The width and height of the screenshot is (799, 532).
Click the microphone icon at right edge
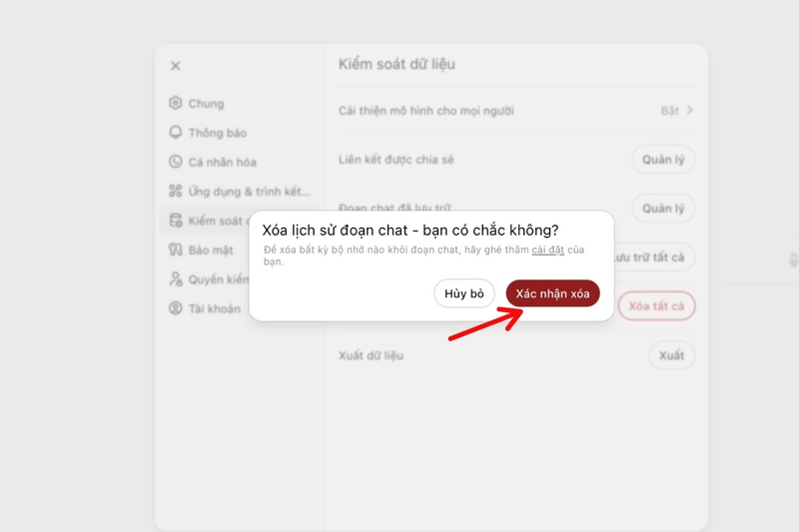792,261
